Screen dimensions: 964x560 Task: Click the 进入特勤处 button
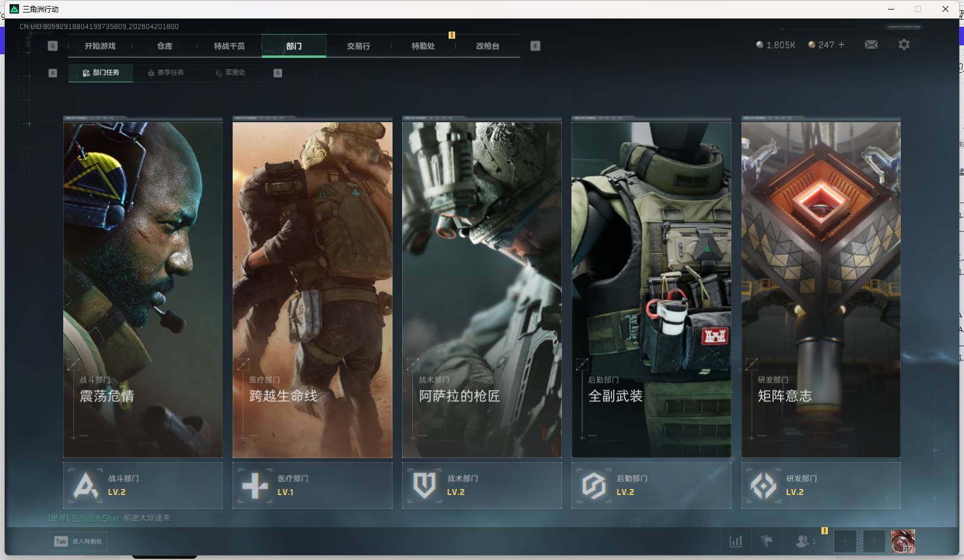tap(78, 542)
